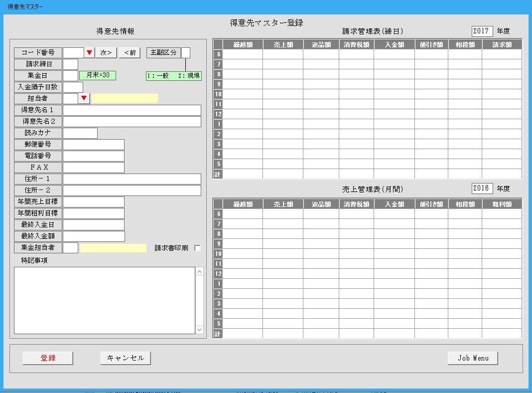Tick the 請求書印刷 checkbox
532x393 pixels.
[x=197, y=248]
